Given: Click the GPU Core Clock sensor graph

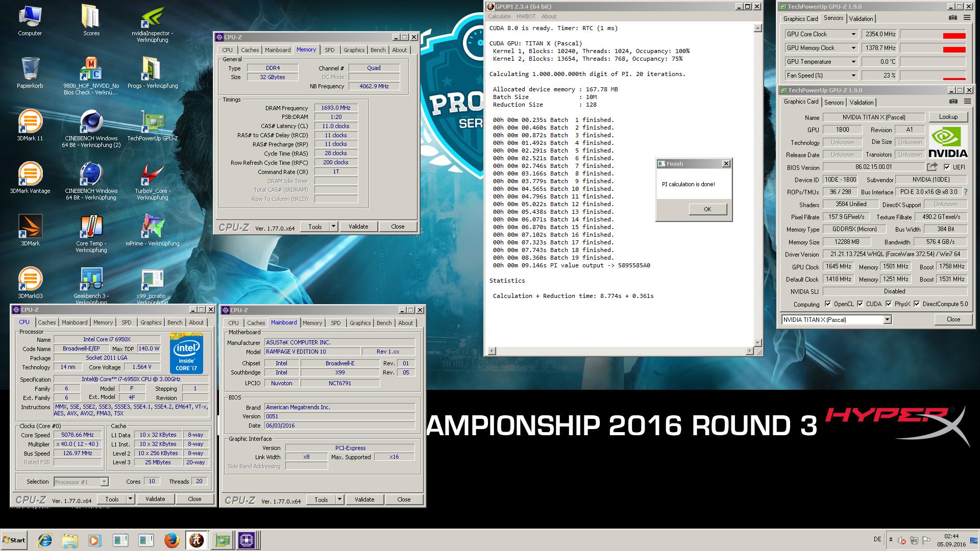Looking at the screenshot, I should click(x=933, y=34).
